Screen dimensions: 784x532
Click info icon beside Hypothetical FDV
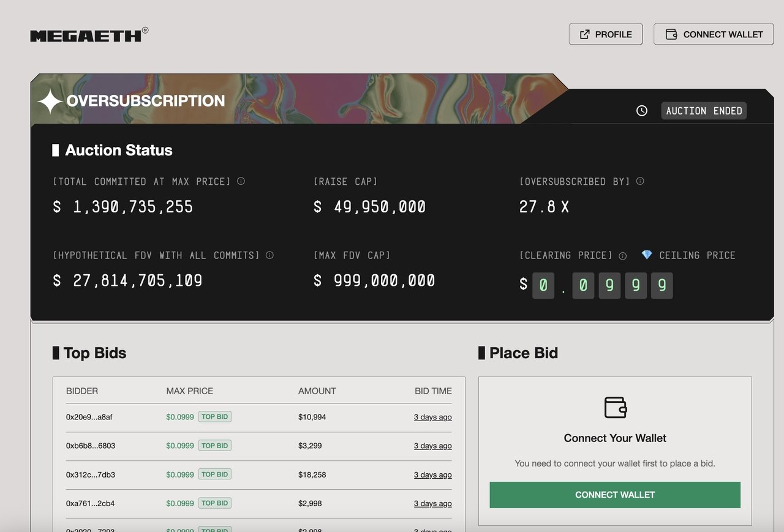pos(269,255)
